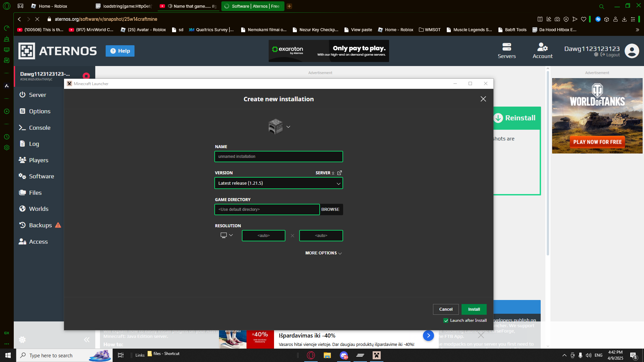
Task: Open a new browser tab
Action: pyautogui.click(x=289, y=6)
